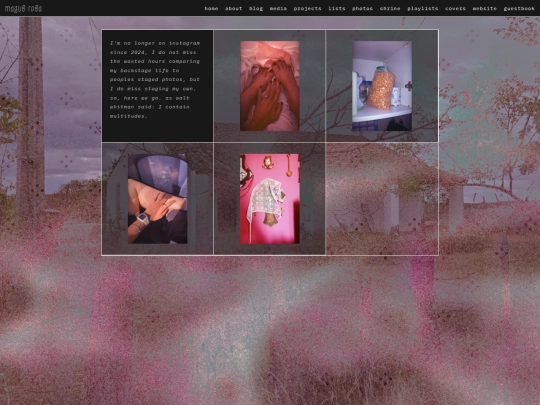The height and width of the screenshot is (405, 540).
Task: Open the projects page
Action: (x=308, y=8)
